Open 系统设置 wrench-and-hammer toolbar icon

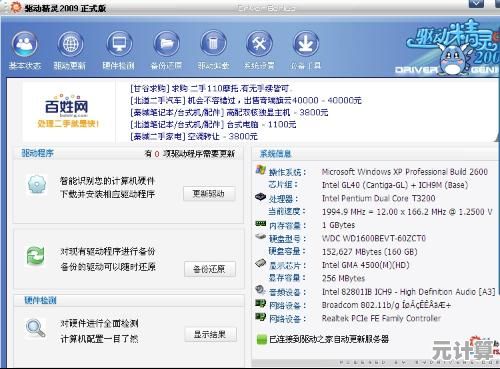point(259,44)
